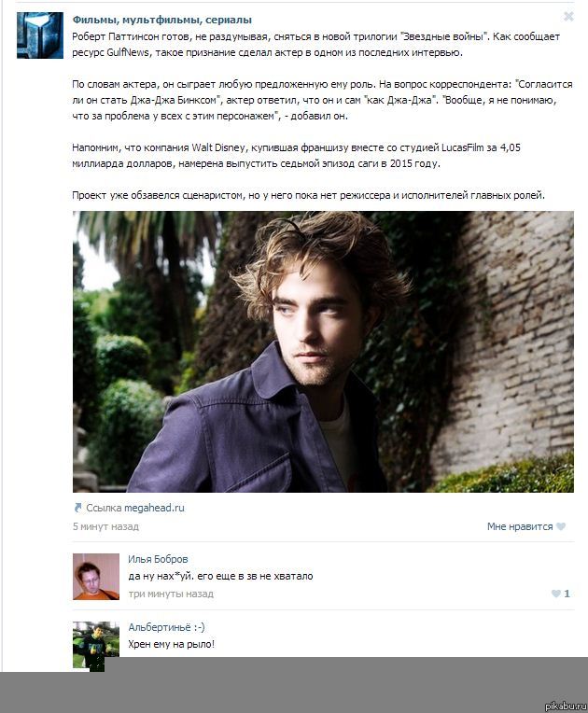Open the large attached photo in the post
This screenshot has width=588, height=713.
(323, 352)
